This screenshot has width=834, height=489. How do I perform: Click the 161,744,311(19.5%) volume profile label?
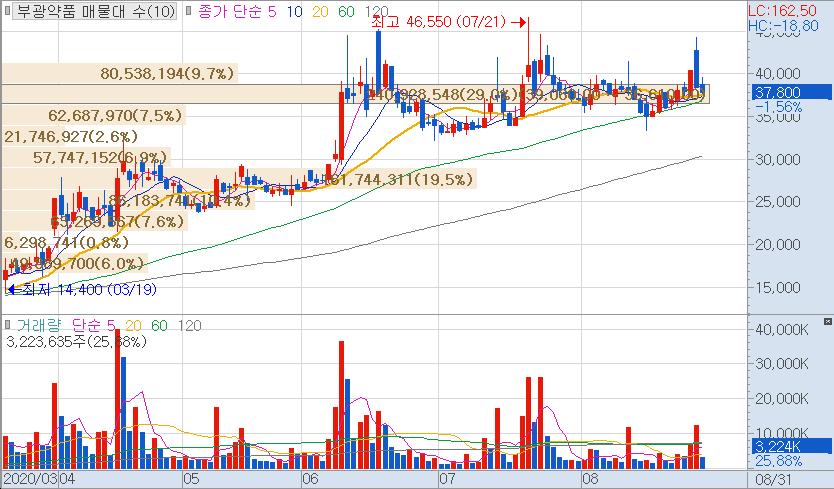tap(399, 179)
